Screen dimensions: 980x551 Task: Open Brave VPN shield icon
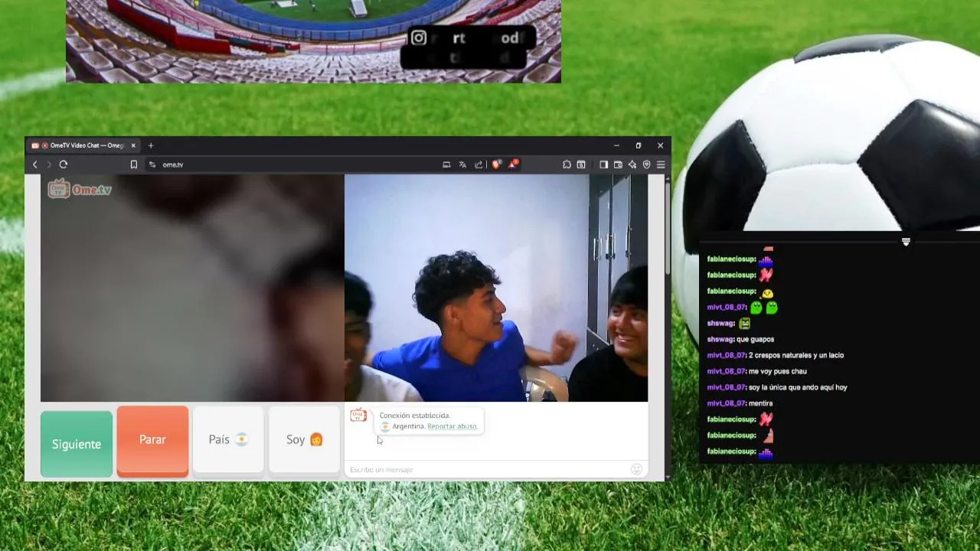(x=647, y=165)
